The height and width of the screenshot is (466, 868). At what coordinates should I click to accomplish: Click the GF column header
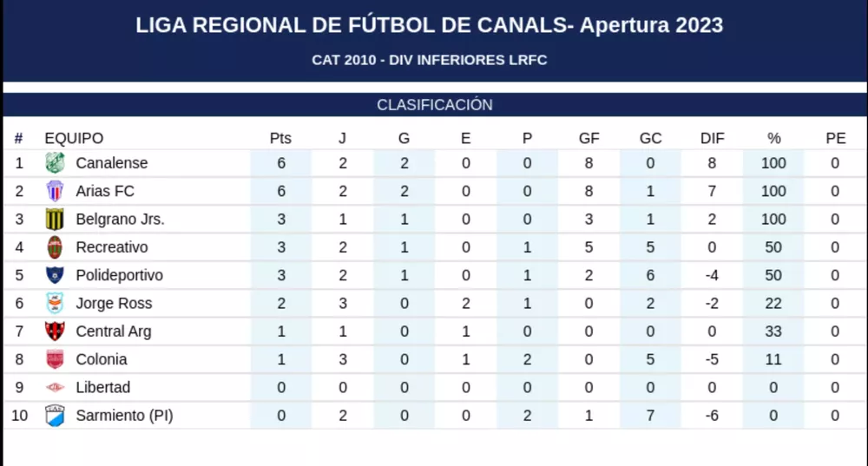point(589,138)
